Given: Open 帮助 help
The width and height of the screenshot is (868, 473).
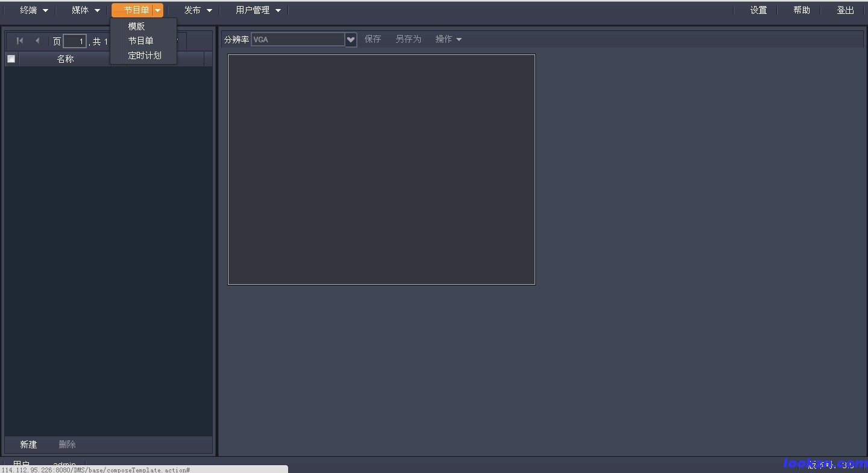Looking at the screenshot, I should [x=802, y=10].
